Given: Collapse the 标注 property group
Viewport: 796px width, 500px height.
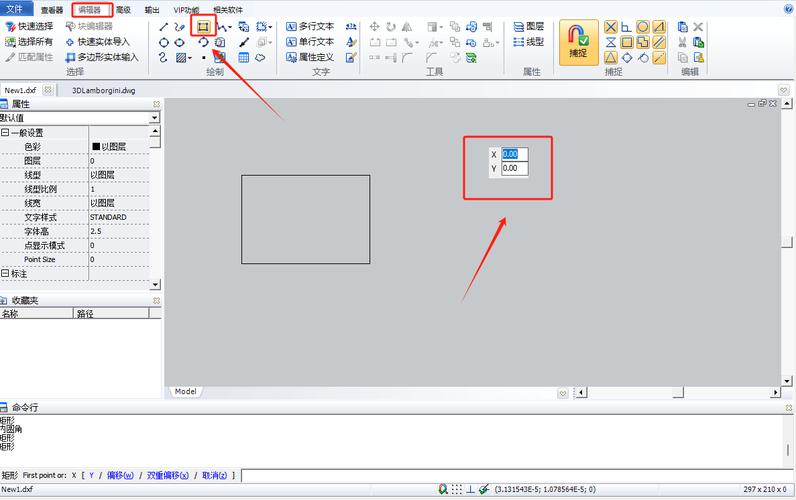Looking at the screenshot, I should pyautogui.click(x=5, y=273).
